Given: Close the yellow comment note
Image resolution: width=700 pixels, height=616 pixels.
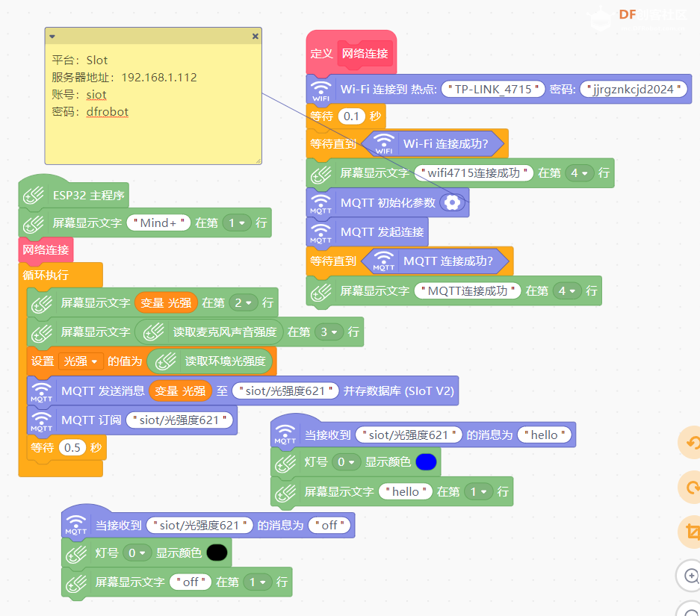Looking at the screenshot, I should [x=255, y=37].
